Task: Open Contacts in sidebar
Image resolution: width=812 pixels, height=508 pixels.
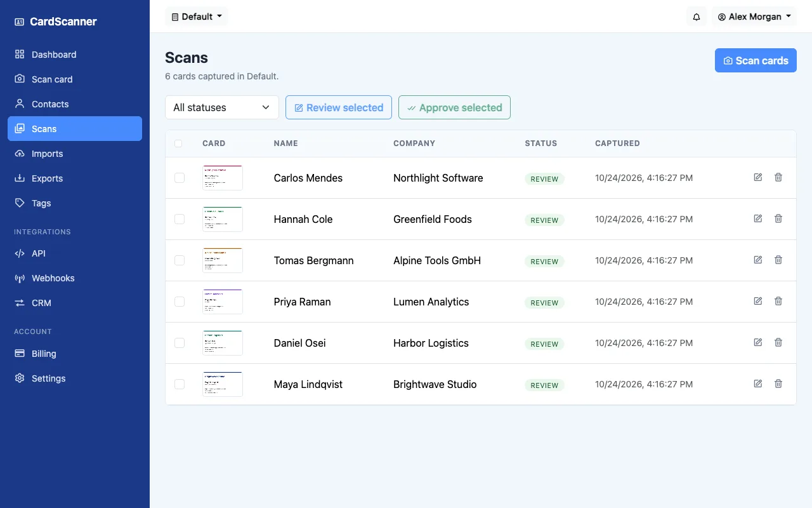Action: click(x=75, y=104)
